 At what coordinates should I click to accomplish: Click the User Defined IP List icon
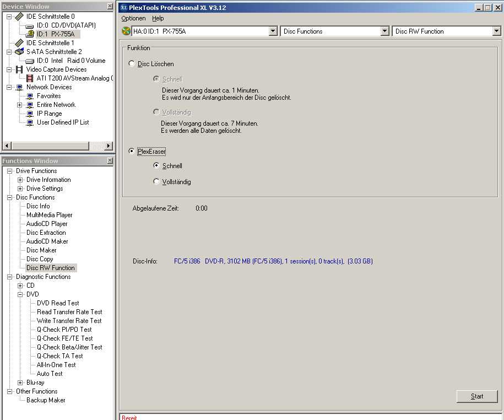(30, 122)
